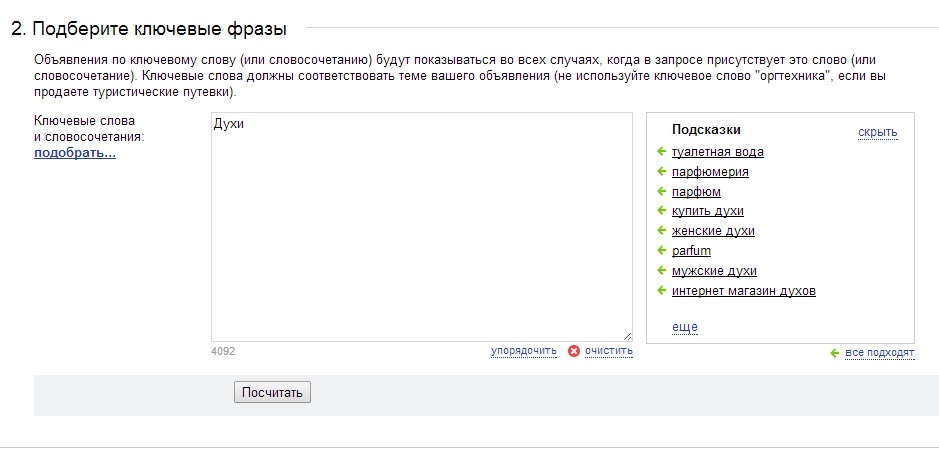Viewport: 939px width, 453px height.
Task: Click inside the keywords text area
Action: pos(422,227)
